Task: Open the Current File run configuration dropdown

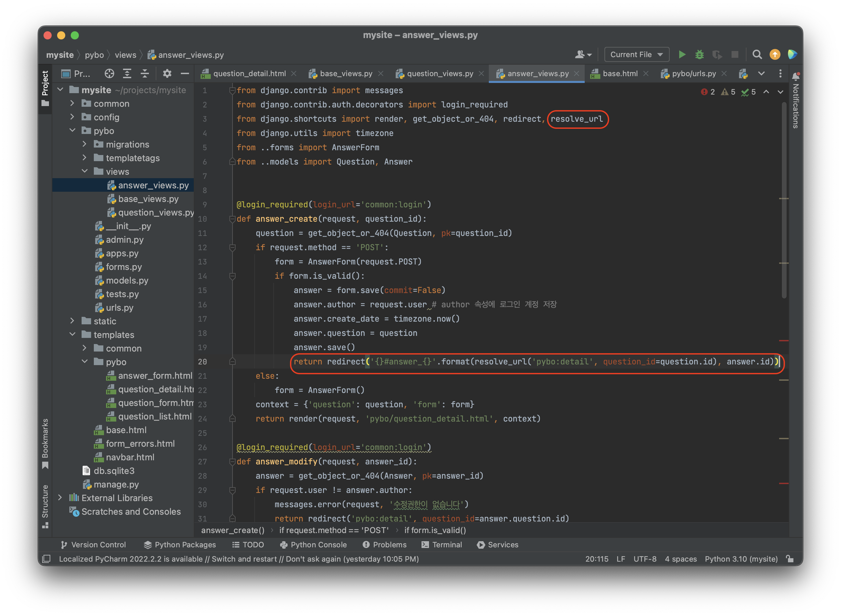Action: [636, 54]
